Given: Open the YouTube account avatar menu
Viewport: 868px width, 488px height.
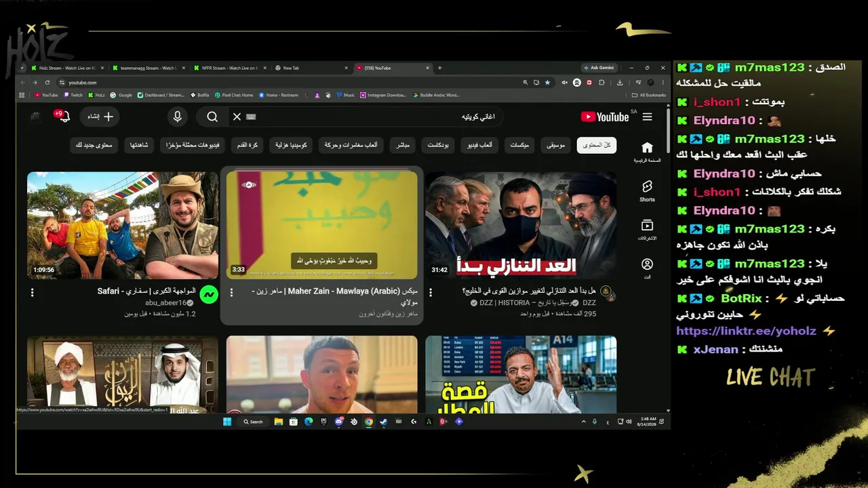Looking at the screenshot, I should pos(36,117).
